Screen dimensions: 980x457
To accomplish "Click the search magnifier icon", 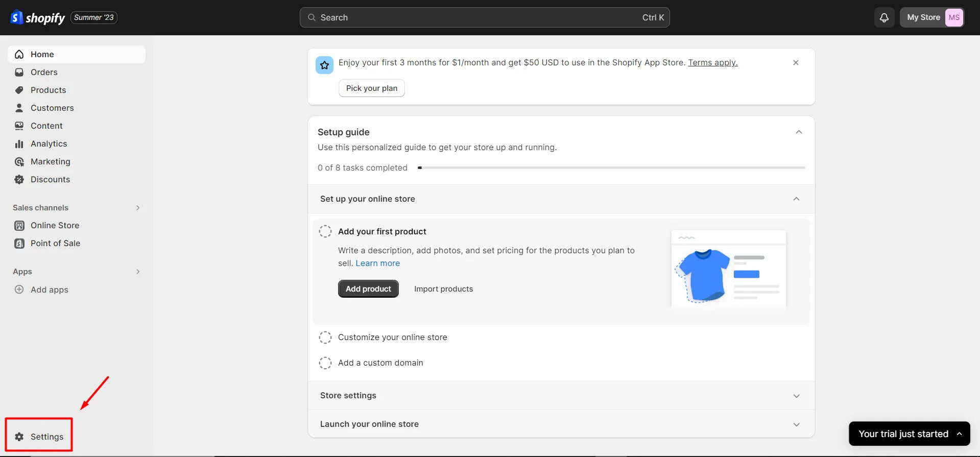I will (x=312, y=17).
